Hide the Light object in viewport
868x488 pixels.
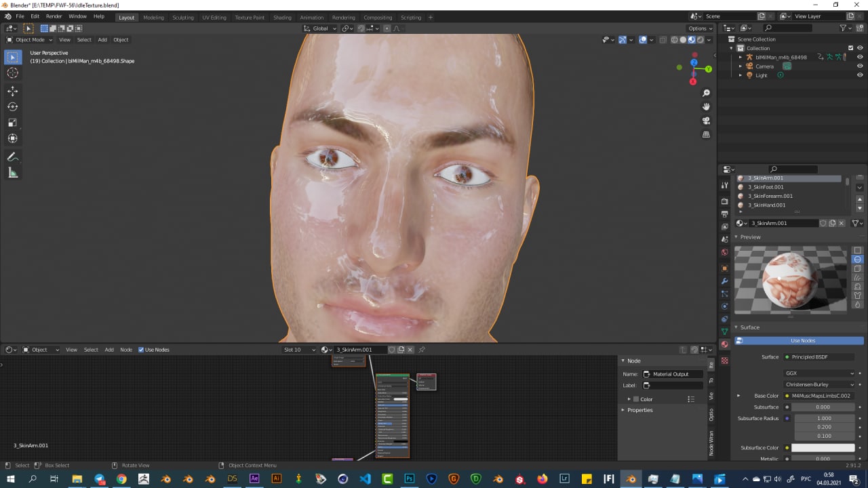coord(860,75)
